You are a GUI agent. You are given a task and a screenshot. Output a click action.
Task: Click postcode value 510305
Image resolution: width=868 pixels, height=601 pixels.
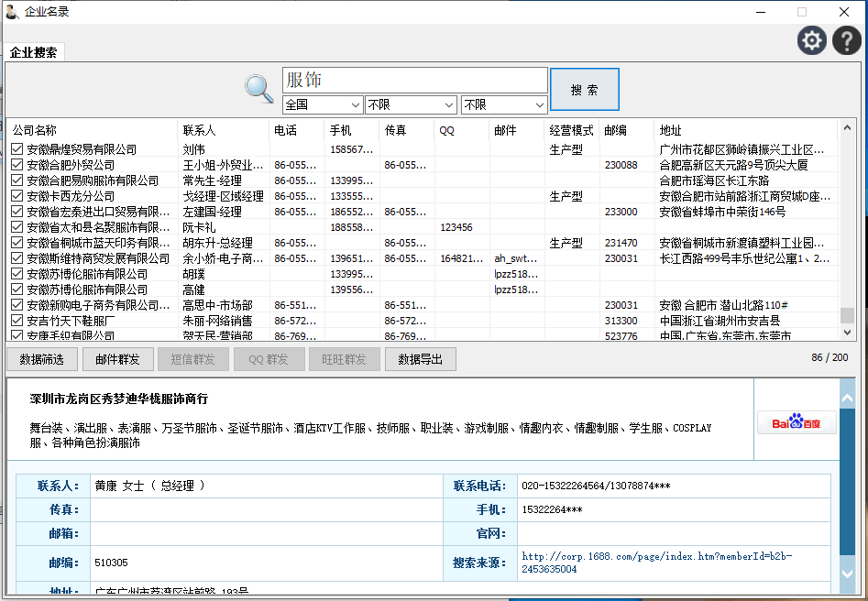click(x=111, y=563)
